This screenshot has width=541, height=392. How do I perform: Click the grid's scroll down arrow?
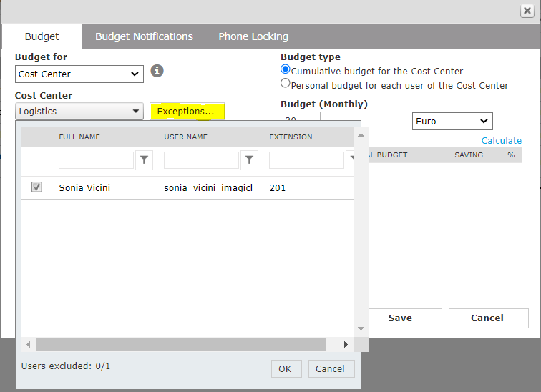click(x=361, y=328)
